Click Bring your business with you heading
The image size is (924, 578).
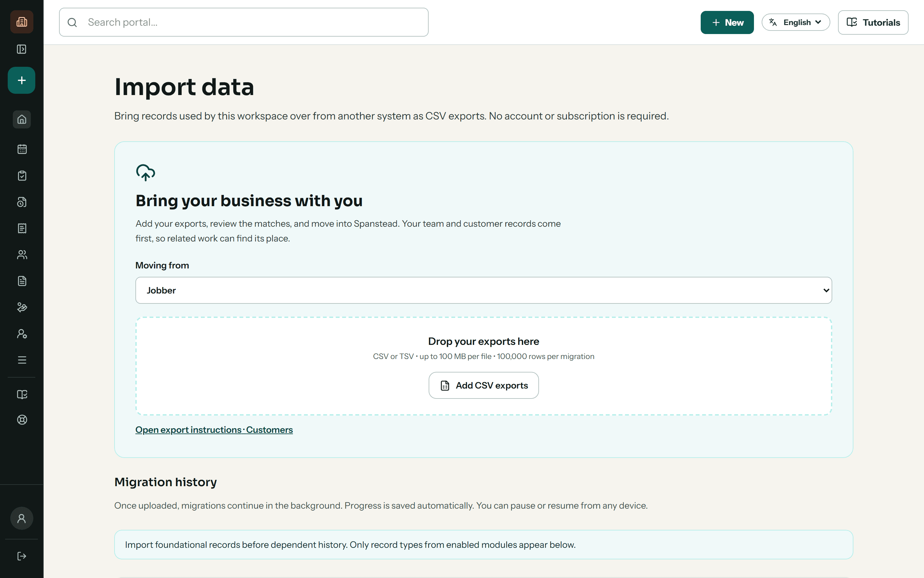click(x=249, y=201)
